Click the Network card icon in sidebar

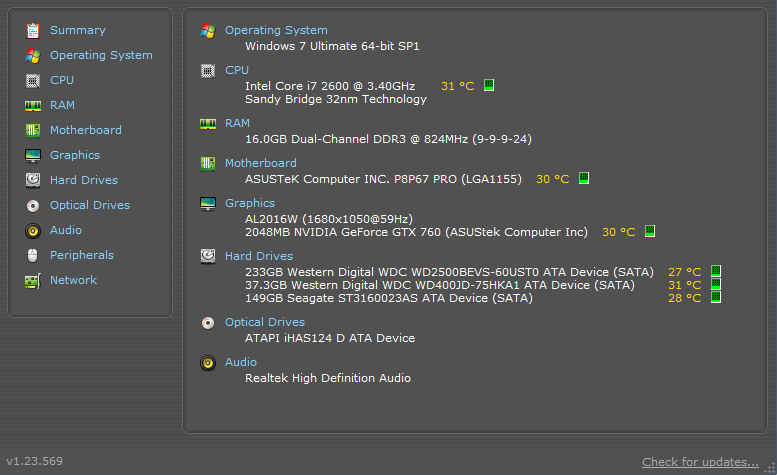click(x=33, y=280)
